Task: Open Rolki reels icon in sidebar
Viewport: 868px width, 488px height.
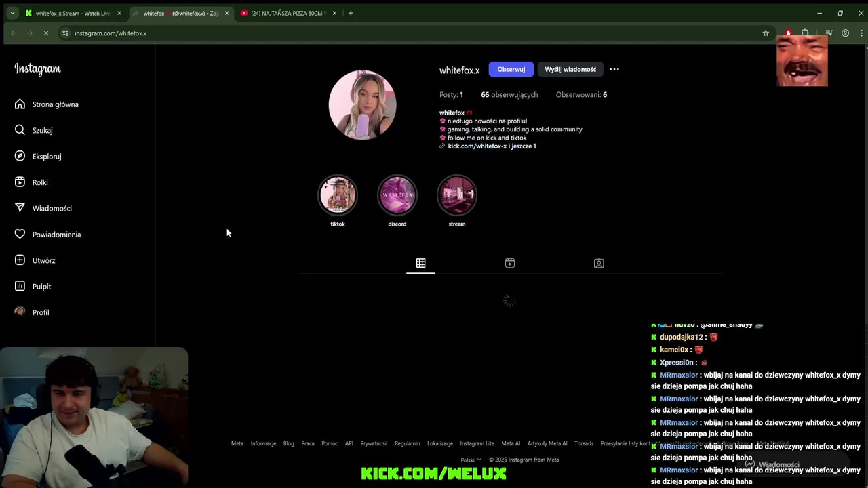Action: click(20, 182)
